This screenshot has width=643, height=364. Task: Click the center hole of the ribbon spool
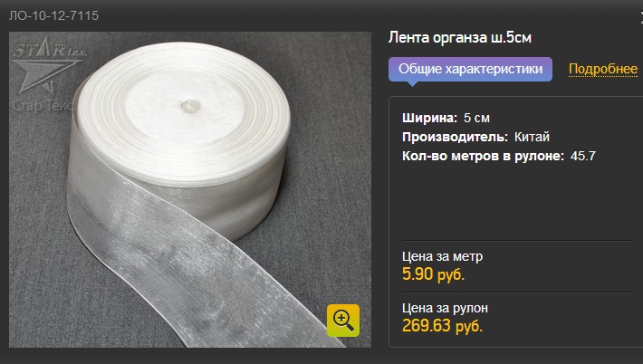tap(191, 106)
